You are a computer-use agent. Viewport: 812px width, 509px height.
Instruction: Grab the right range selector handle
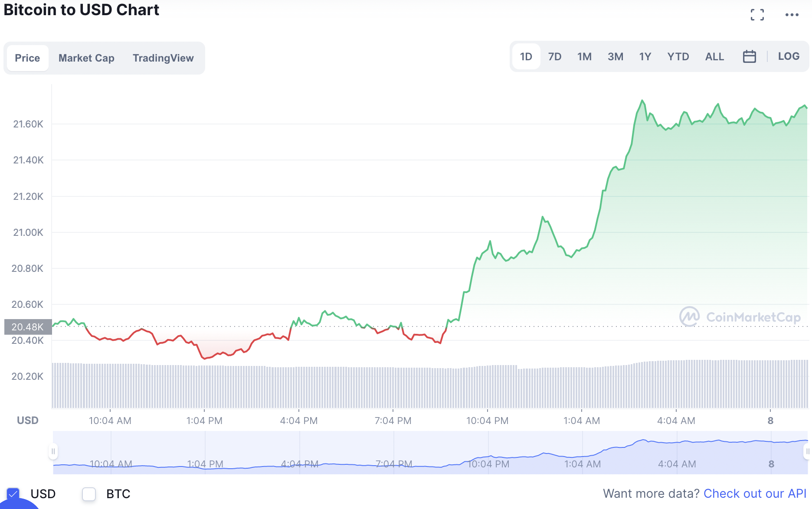tap(807, 451)
